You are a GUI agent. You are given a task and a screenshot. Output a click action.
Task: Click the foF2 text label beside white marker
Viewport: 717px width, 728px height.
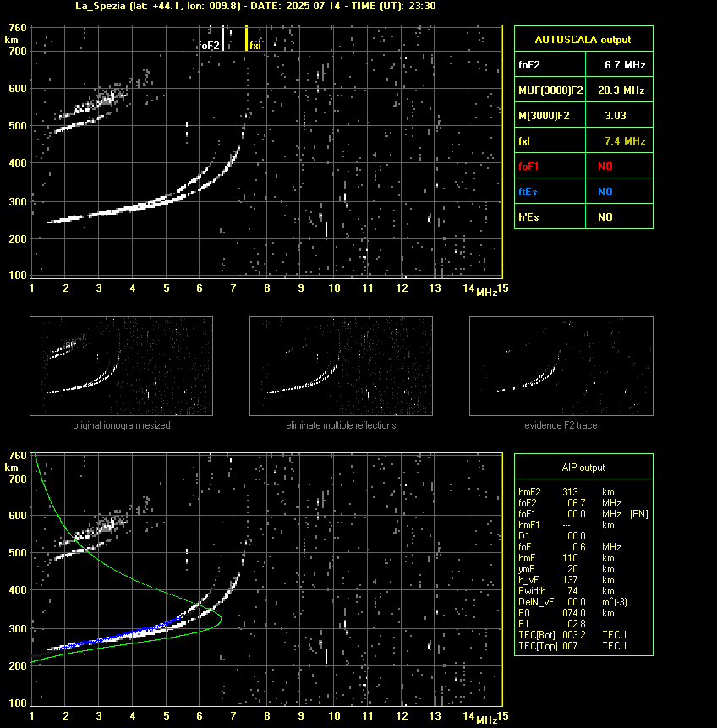(x=209, y=46)
